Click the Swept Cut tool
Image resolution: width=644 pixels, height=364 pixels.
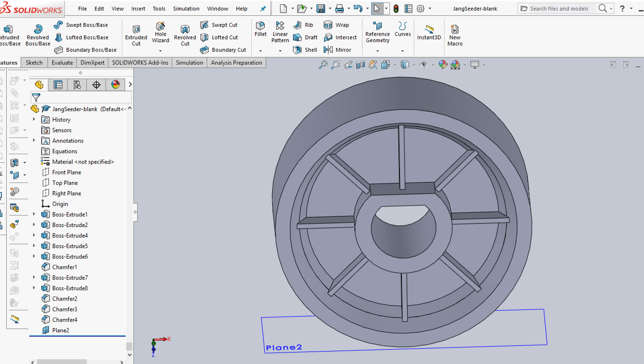[x=219, y=25]
